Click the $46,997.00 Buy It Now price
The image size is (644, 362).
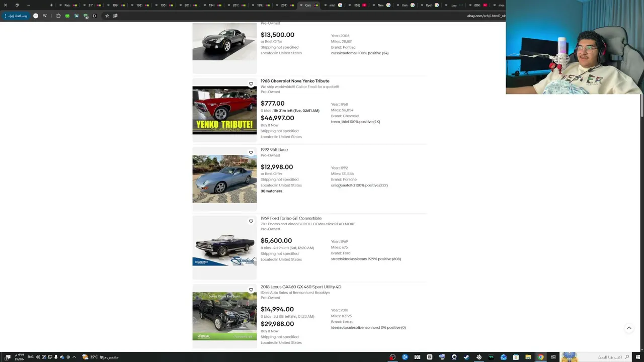point(277,118)
